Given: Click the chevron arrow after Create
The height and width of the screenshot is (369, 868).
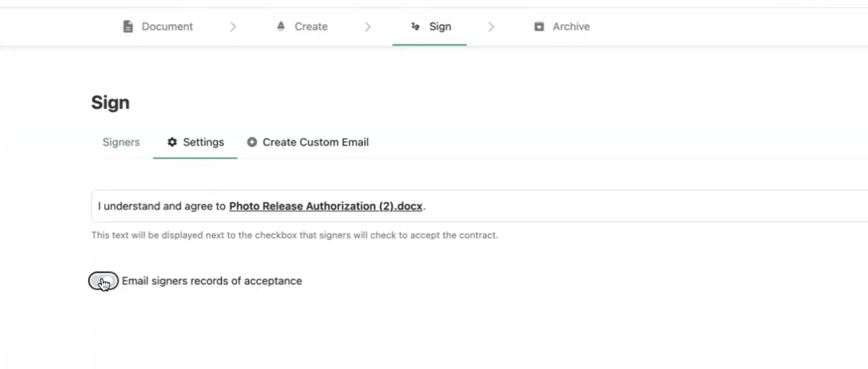Looking at the screenshot, I should (368, 26).
